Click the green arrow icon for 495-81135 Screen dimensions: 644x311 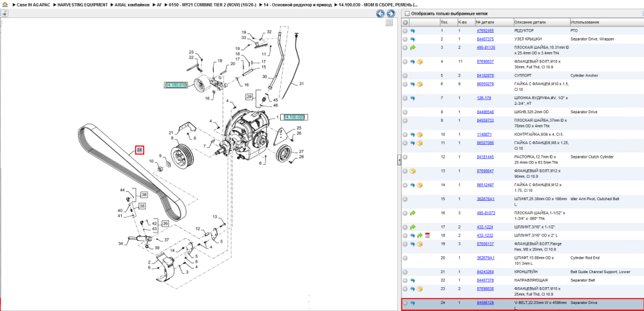[x=413, y=48]
